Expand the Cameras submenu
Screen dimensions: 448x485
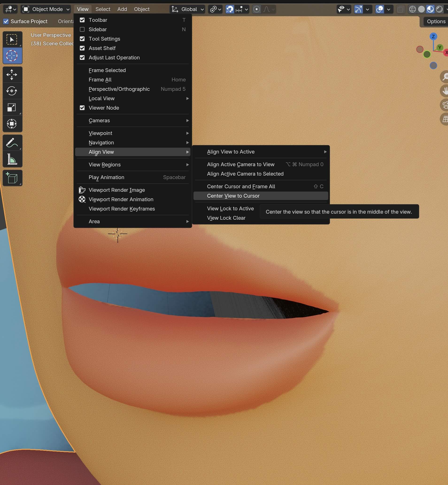[x=133, y=120]
